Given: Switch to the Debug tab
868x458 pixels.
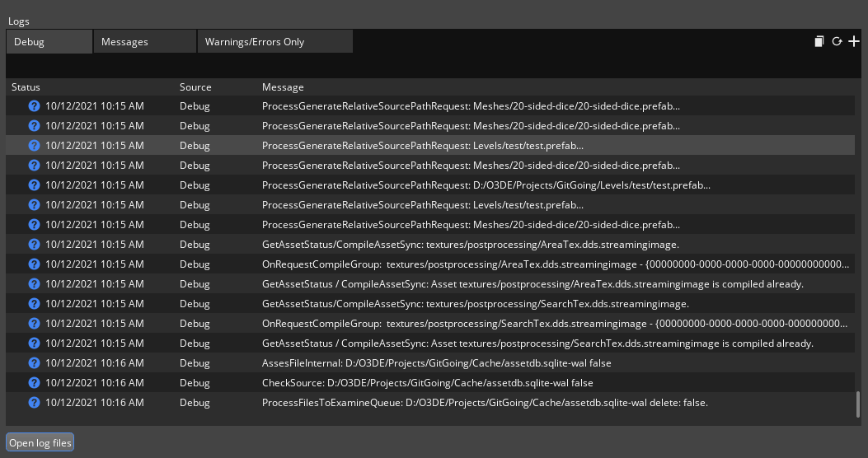Looking at the screenshot, I should (x=49, y=42).
